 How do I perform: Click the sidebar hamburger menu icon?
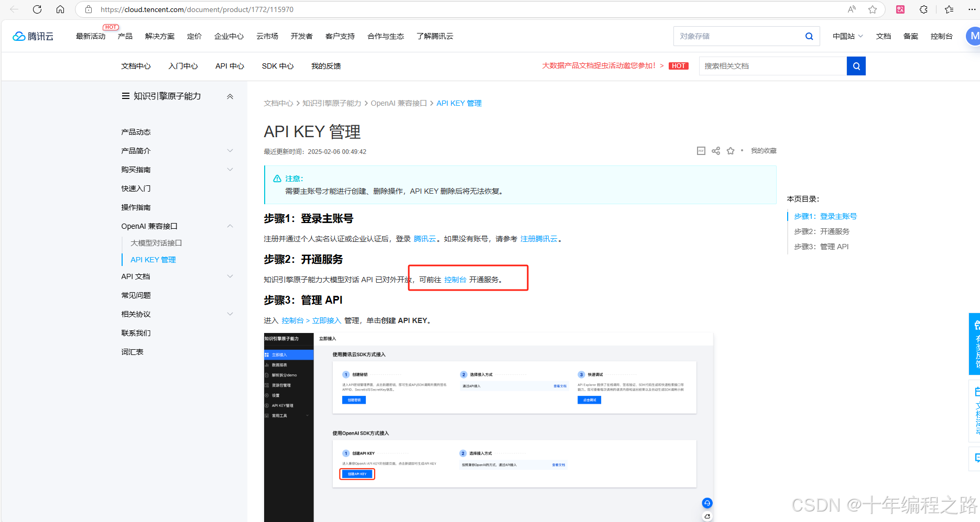pyautogui.click(x=126, y=96)
